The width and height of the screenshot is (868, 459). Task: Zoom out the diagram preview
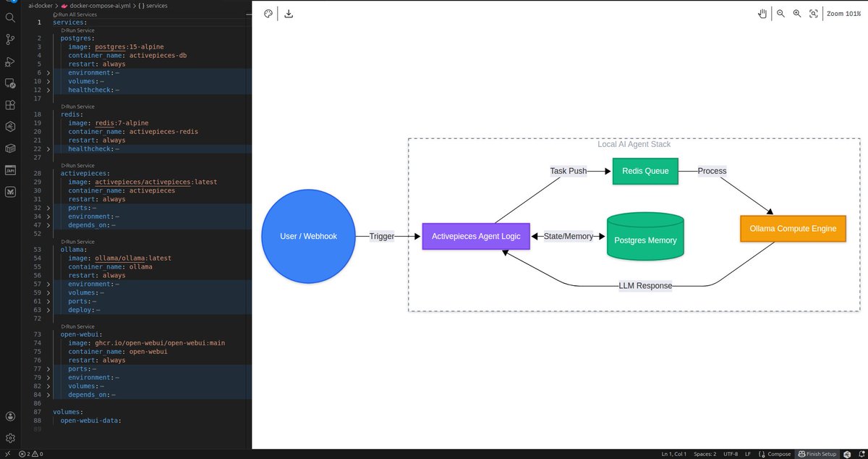(x=781, y=13)
